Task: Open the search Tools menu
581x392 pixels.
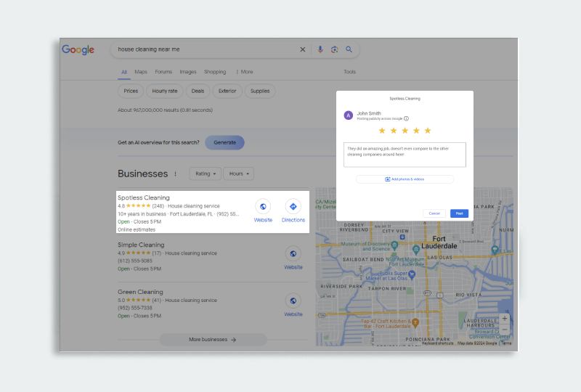Action: tap(349, 72)
